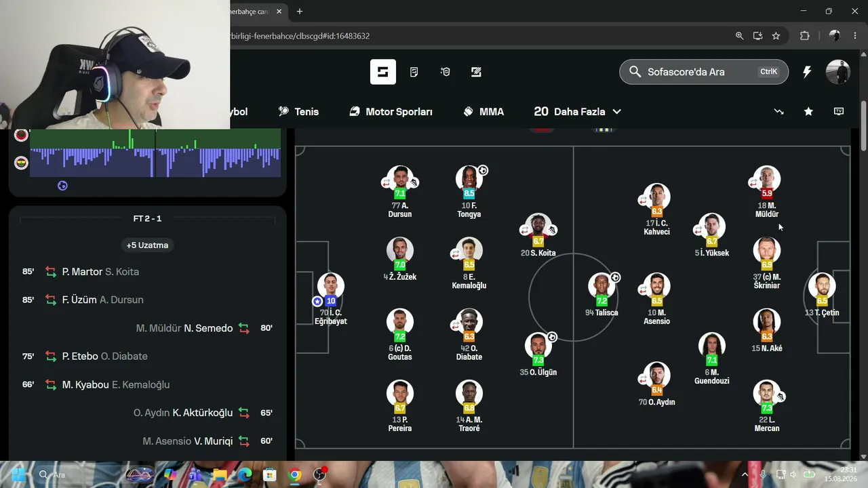Open the taskbar clock and date
The image size is (868, 488).
tap(840, 474)
